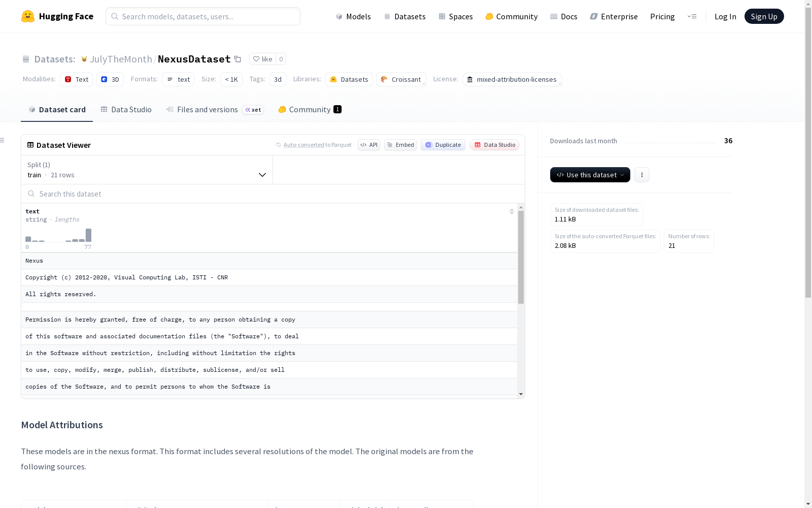Click the 'Permission is hereby granted' row
The width and height of the screenshot is (812, 508).
coord(269,320)
